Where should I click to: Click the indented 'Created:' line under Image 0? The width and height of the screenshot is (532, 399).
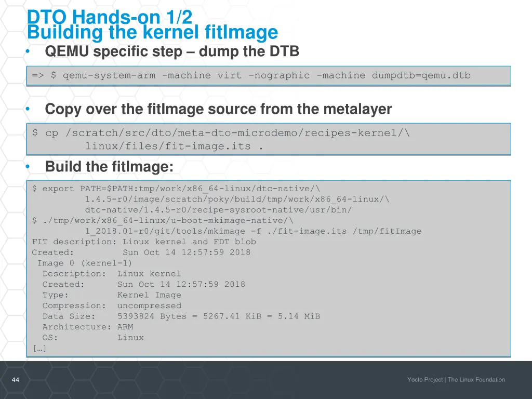(144, 284)
